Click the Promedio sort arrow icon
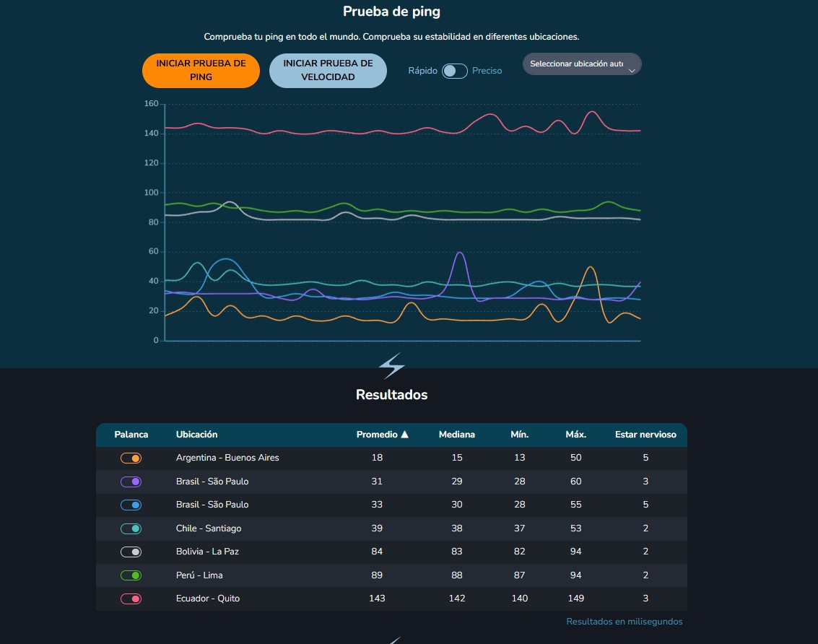This screenshot has height=644, width=818. point(404,434)
